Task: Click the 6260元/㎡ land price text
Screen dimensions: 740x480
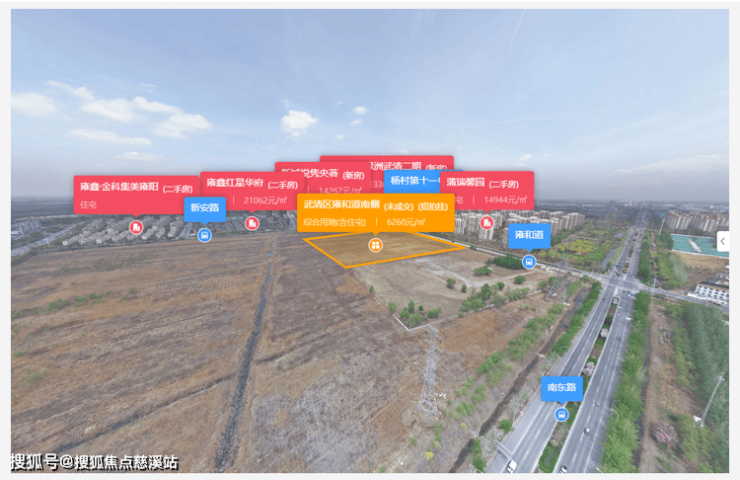Action: click(406, 222)
